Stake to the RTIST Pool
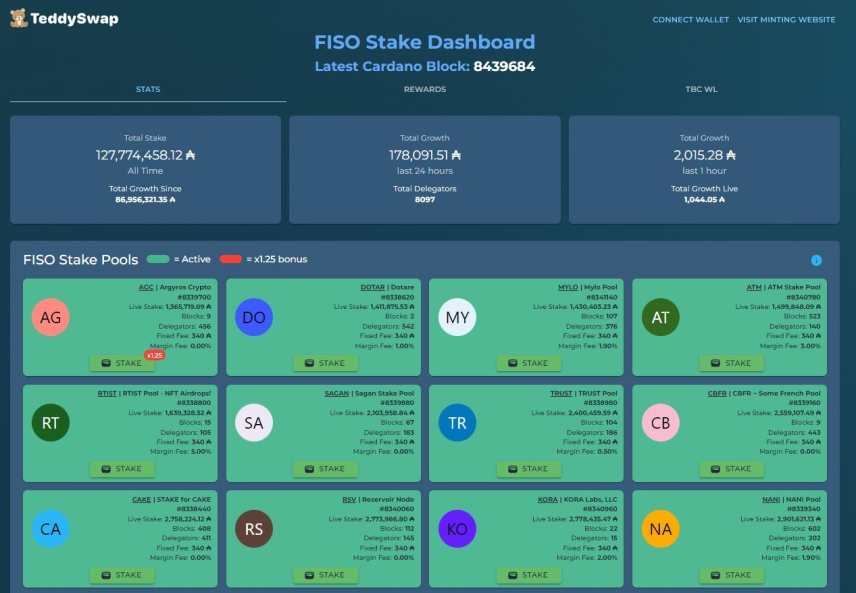The height and width of the screenshot is (593, 856). (122, 469)
